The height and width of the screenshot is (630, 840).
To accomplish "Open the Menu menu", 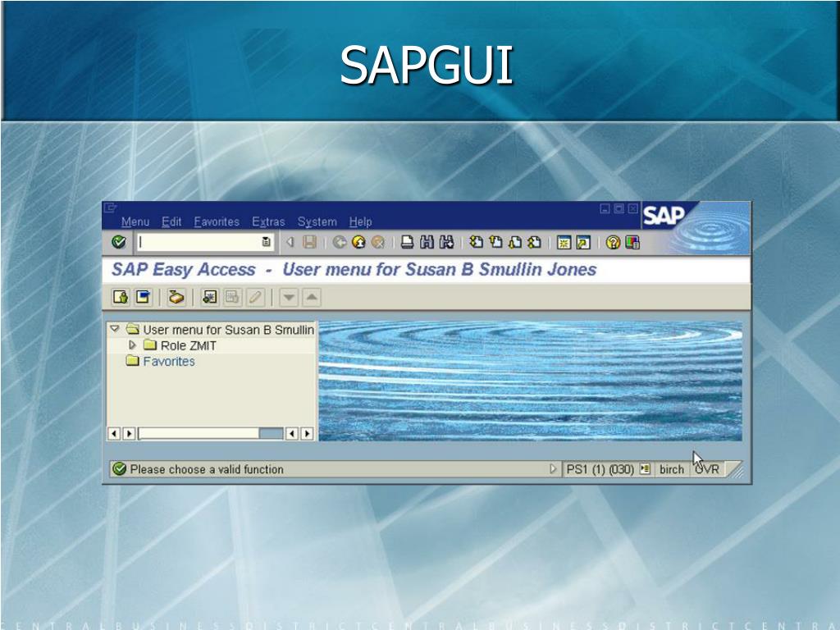I will [135, 221].
